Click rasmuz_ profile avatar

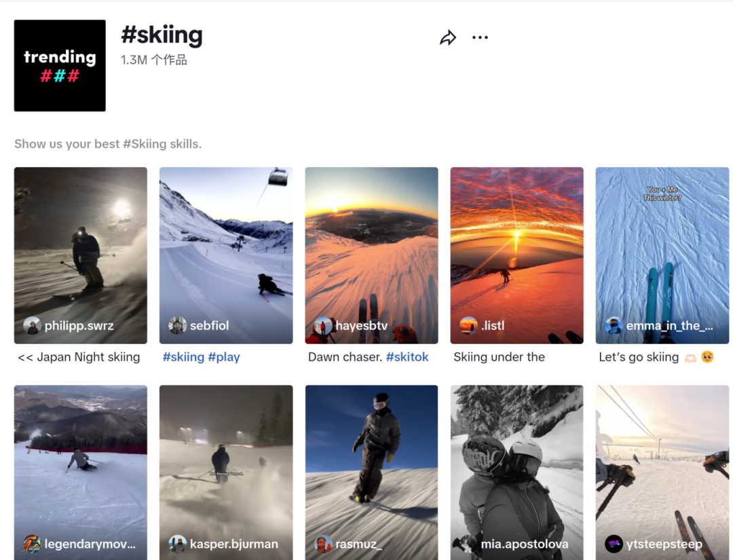coord(323,544)
